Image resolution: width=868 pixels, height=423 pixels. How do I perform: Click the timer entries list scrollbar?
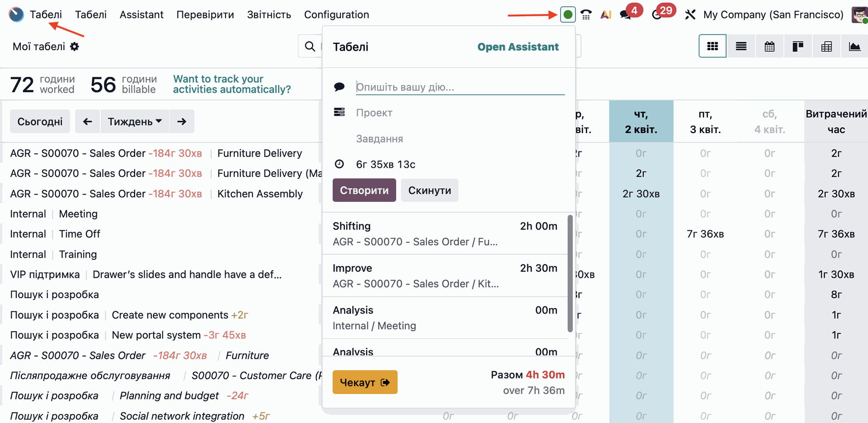tap(570, 274)
